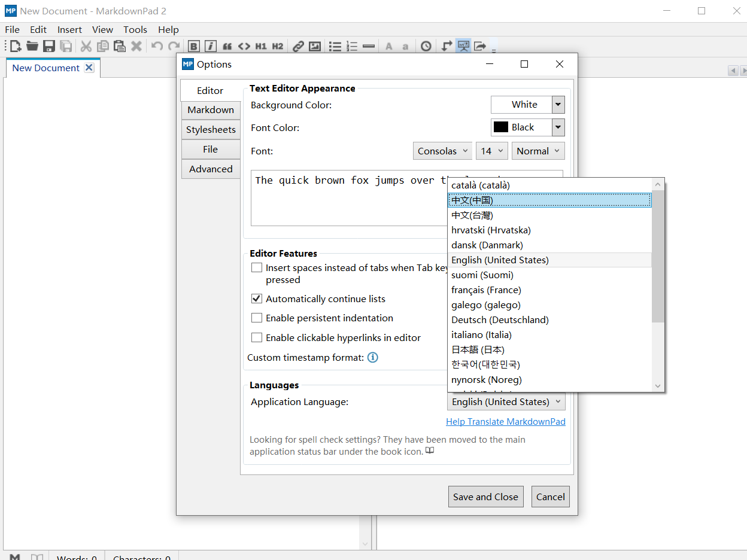
Task: Cut selection with the scissors icon
Action: (86, 46)
